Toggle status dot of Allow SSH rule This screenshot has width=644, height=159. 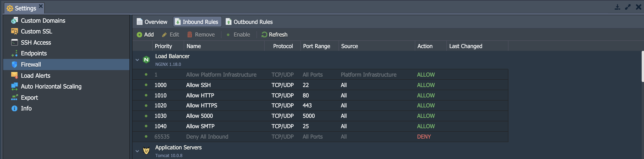coord(146,85)
